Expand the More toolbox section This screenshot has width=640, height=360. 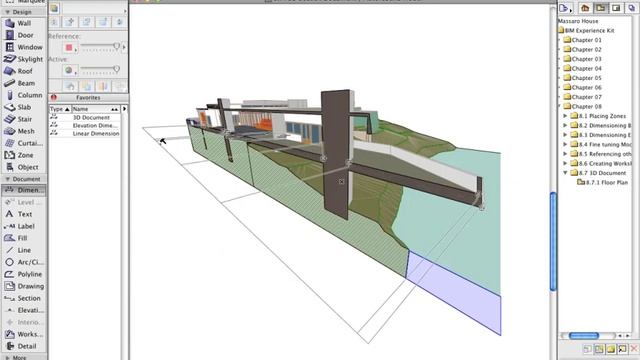click(7, 358)
